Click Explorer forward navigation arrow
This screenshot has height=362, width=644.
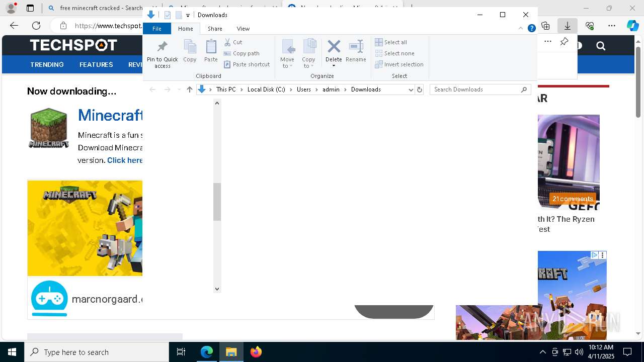click(167, 89)
